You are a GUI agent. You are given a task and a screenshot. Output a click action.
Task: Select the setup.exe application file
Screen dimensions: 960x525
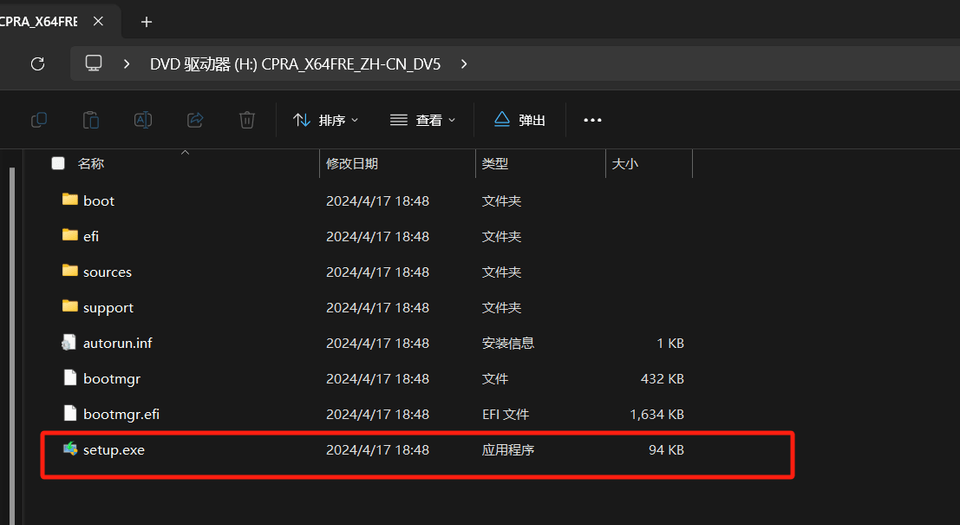click(x=114, y=450)
